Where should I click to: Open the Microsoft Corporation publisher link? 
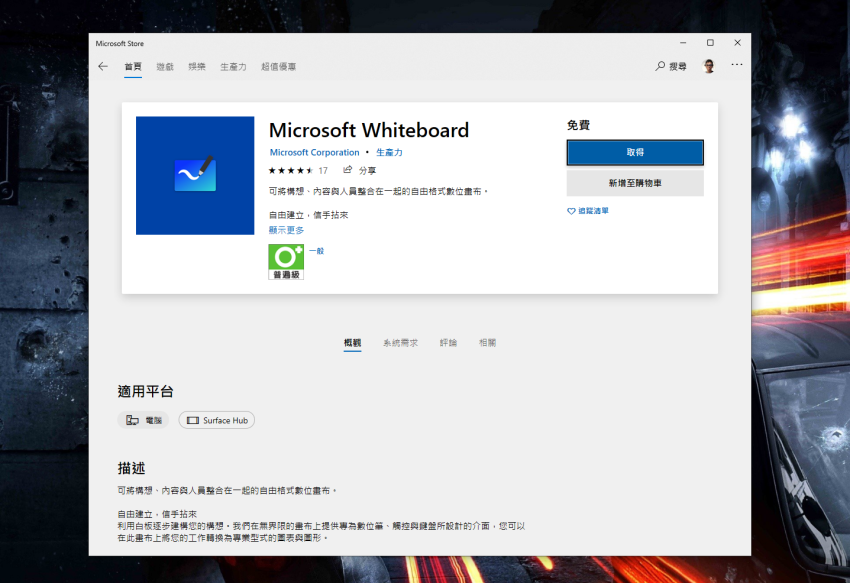[x=314, y=152]
